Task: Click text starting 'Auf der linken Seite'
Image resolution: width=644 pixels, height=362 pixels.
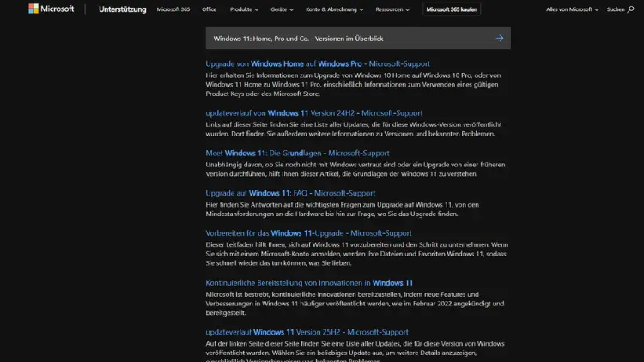Action: pos(355,351)
